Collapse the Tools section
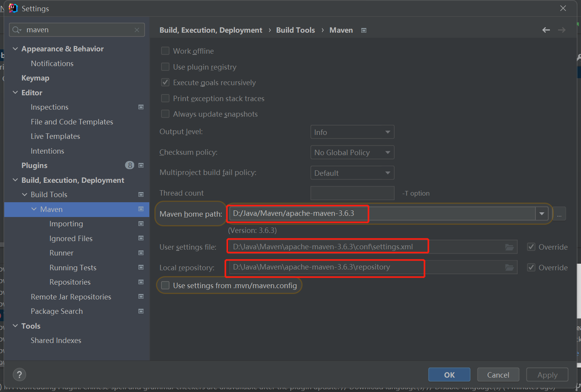 pos(15,326)
